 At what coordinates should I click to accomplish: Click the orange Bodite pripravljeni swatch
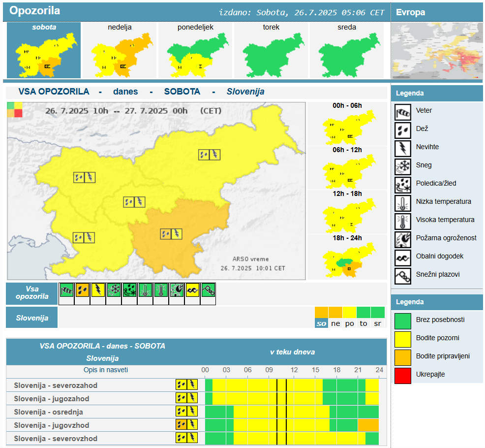click(403, 357)
